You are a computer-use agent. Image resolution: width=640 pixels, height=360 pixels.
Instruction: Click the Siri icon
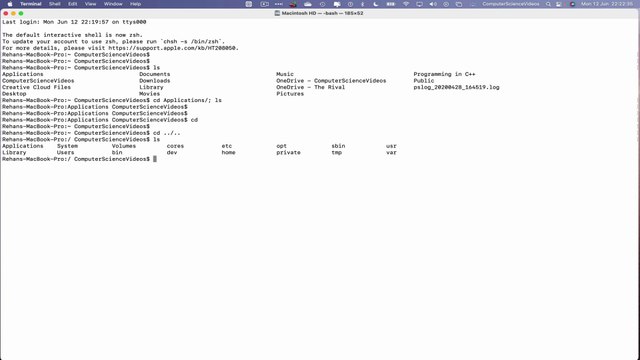(x=572, y=4)
